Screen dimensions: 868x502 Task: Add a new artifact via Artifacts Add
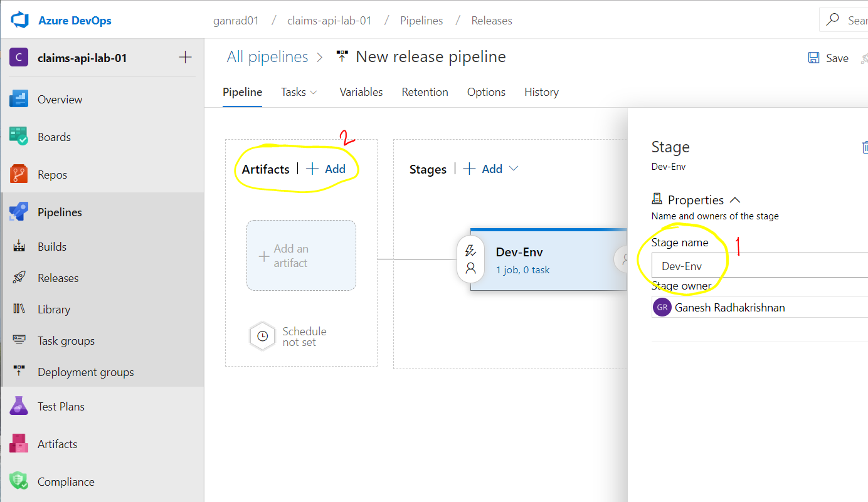pyautogui.click(x=326, y=169)
